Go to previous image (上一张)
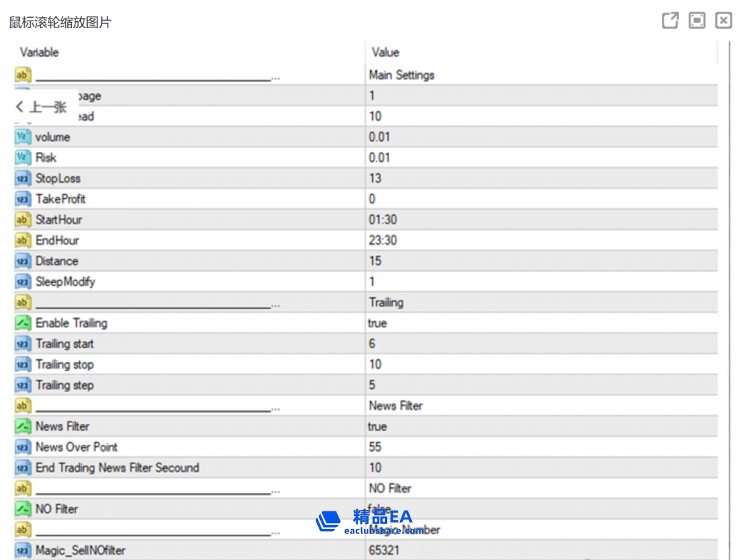The width and height of the screenshot is (740, 560). point(41,107)
